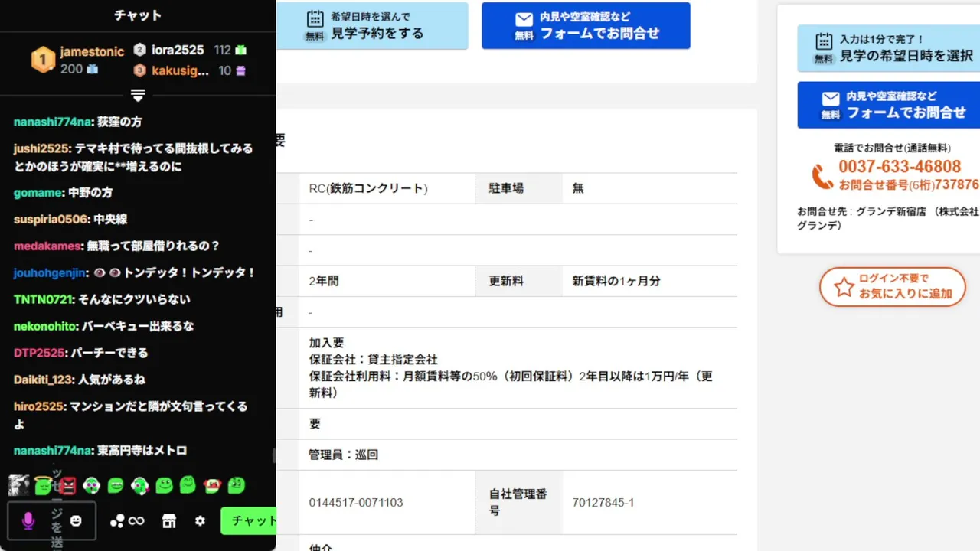Select the emote left of the red-cap emote

[x=188, y=485]
